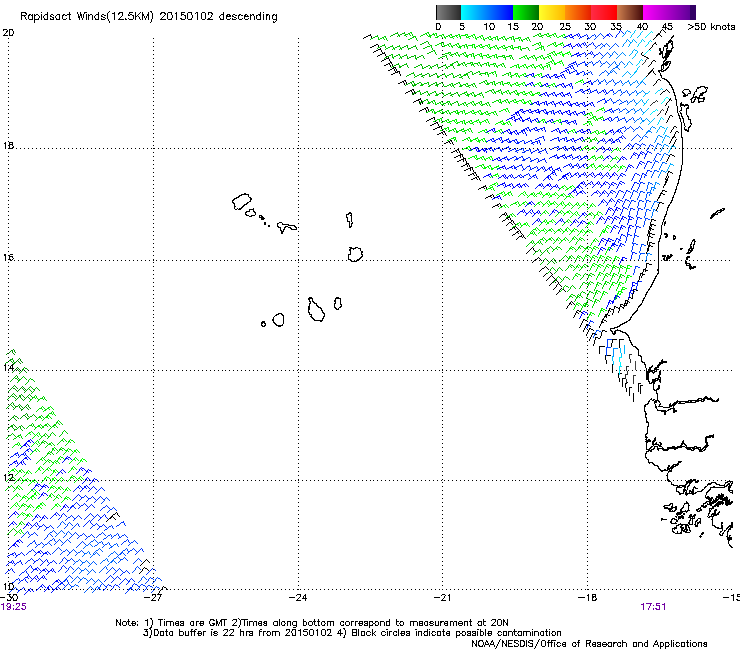Click the large southern island near 15N

316,310
